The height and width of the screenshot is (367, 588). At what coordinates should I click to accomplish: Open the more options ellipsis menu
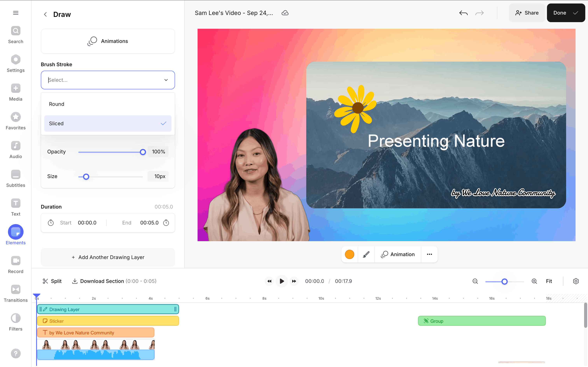click(x=429, y=254)
